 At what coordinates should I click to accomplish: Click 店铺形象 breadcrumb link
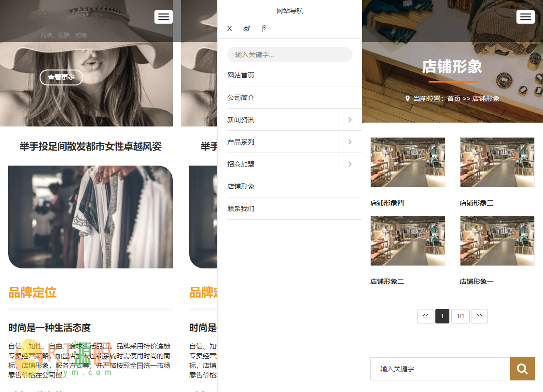pos(486,98)
